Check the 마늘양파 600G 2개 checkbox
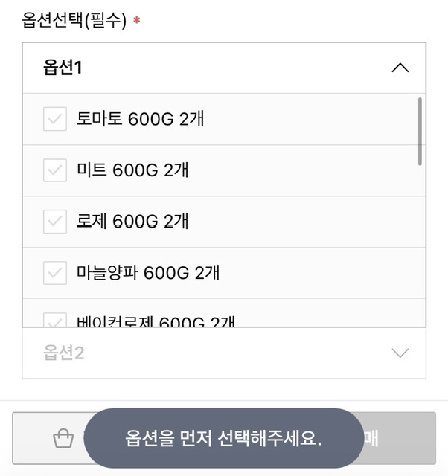Screen dimensions: 448x476 (x=55, y=273)
